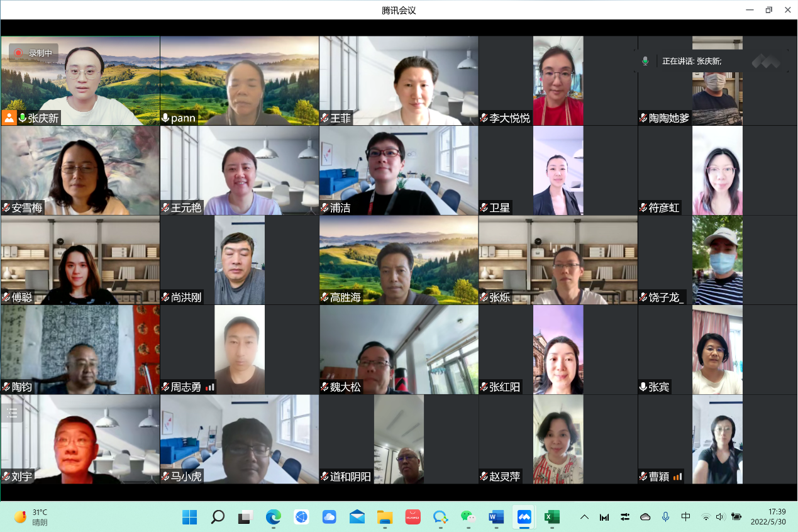This screenshot has width=798, height=532.
Task: Show hidden tray icons chevron
Action: 584,517
